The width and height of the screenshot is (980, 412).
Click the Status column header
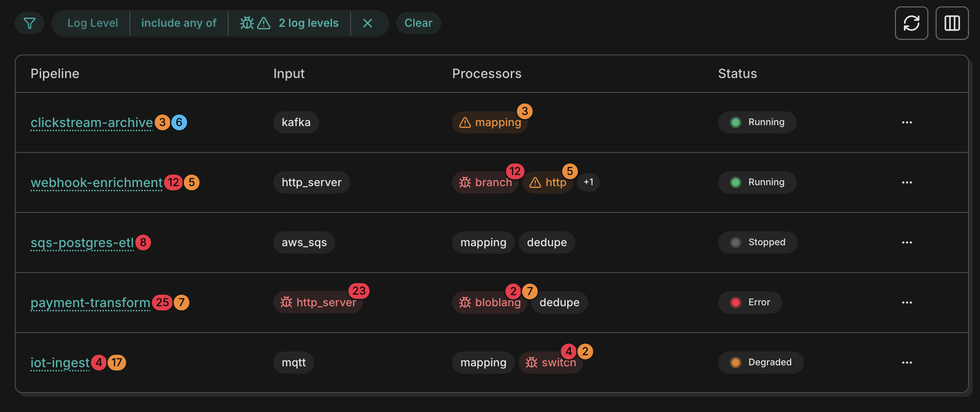(738, 74)
